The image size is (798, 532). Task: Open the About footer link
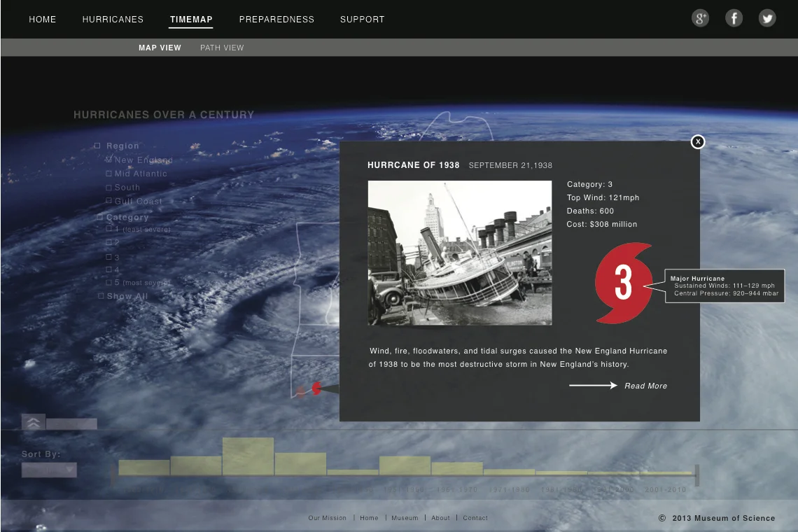click(x=441, y=518)
